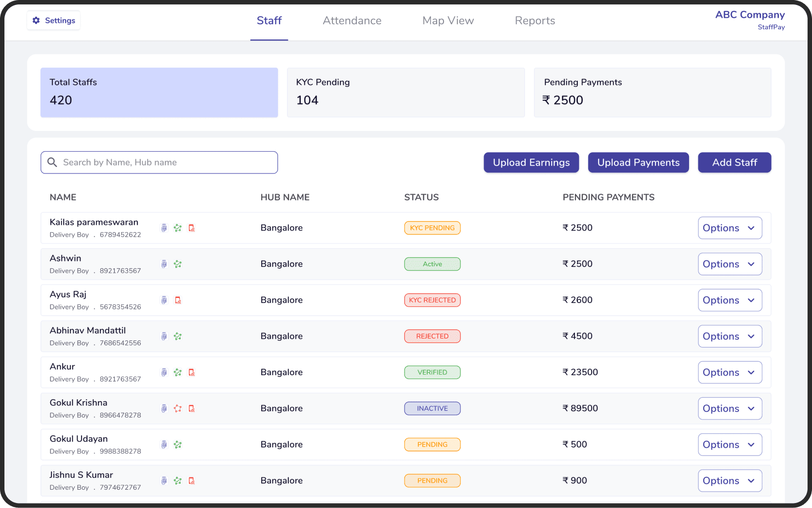Click the Upload Earnings button

point(531,162)
